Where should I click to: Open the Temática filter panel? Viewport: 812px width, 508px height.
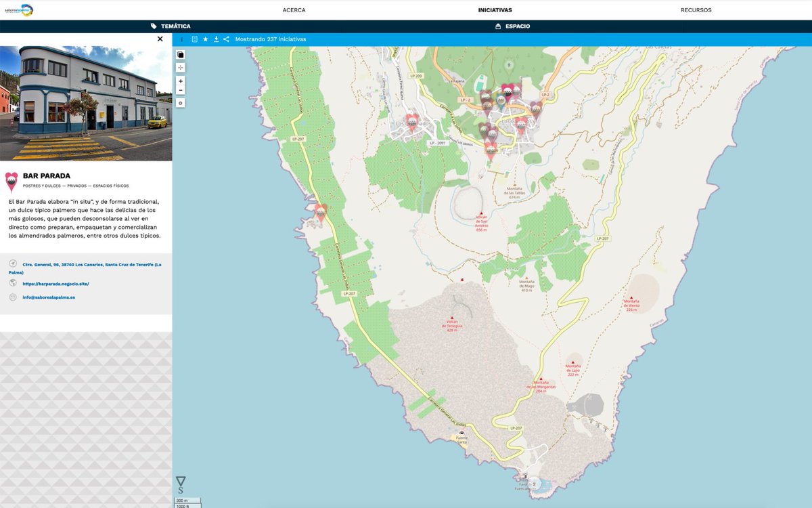tap(172, 26)
